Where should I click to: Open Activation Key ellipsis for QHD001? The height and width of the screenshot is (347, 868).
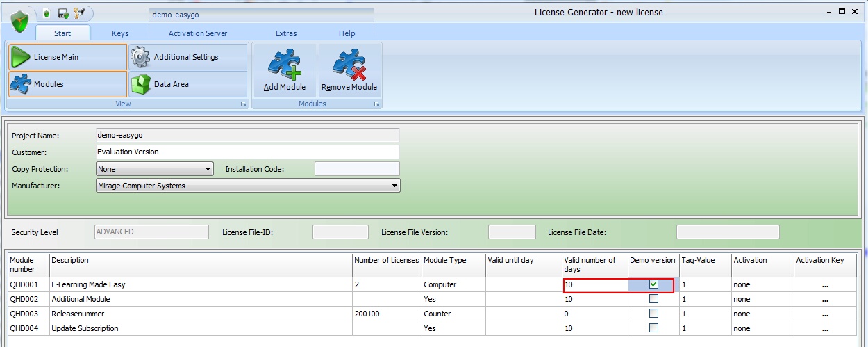click(x=824, y=285)
